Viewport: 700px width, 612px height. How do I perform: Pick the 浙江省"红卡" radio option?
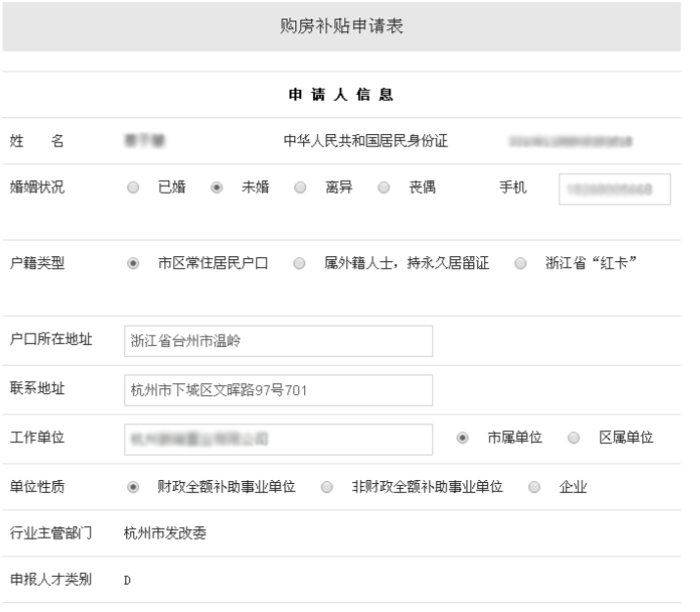520,263
